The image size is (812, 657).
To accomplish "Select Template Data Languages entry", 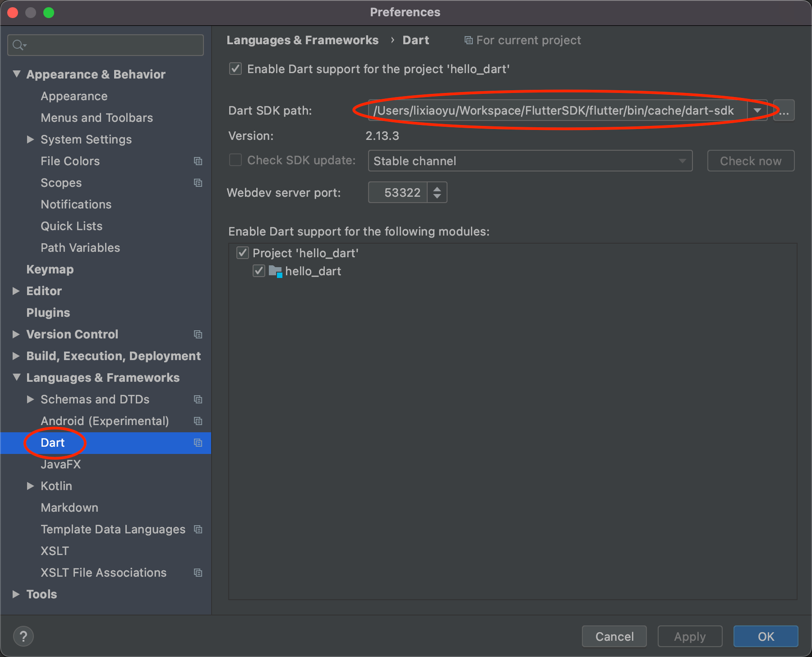I will (x=113, y=529).
